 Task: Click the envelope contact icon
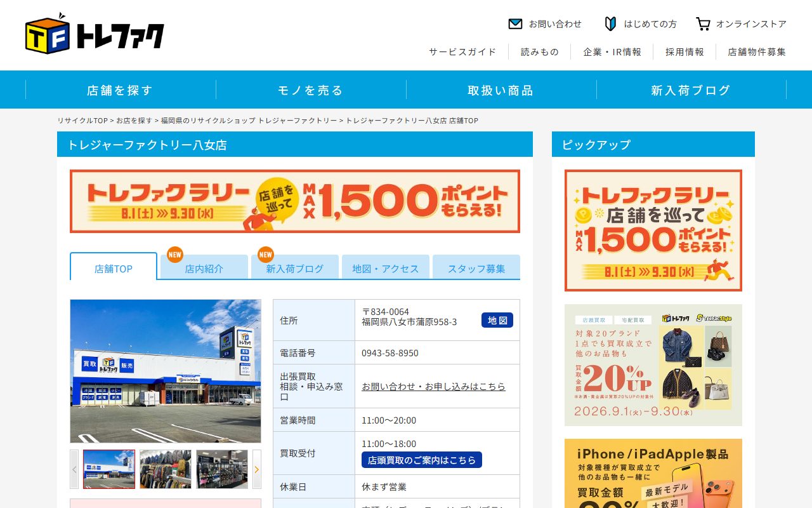pos(515,24)
